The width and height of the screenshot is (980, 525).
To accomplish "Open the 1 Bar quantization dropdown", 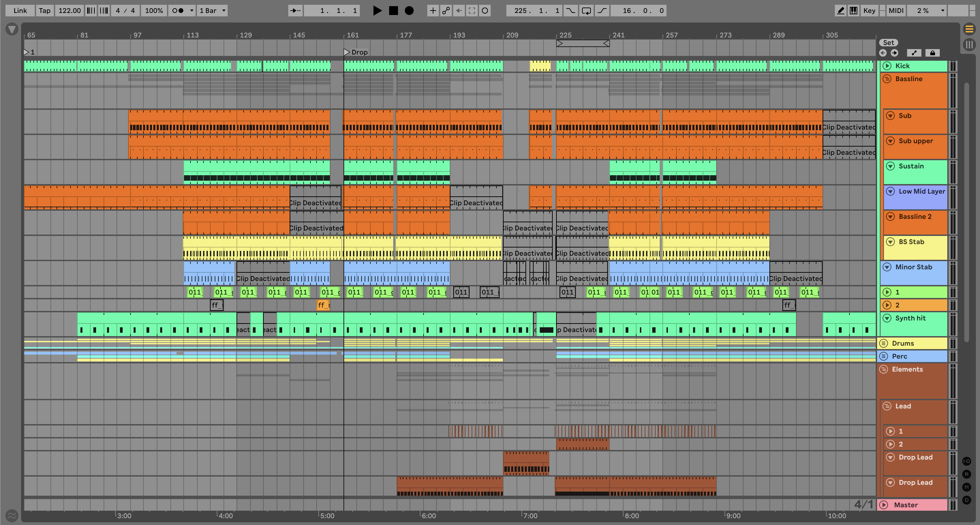I will pos(212,11).
